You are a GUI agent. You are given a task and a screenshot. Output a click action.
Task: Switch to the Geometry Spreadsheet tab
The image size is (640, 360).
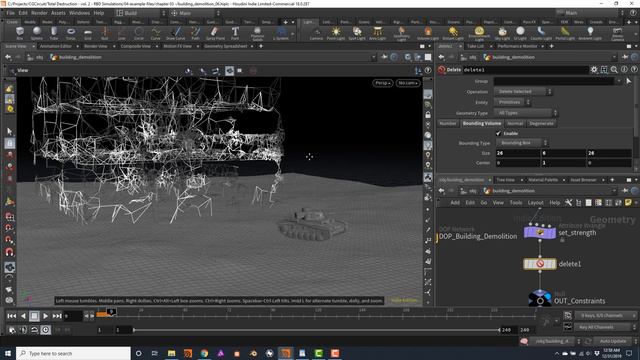(x=226, y=46)
